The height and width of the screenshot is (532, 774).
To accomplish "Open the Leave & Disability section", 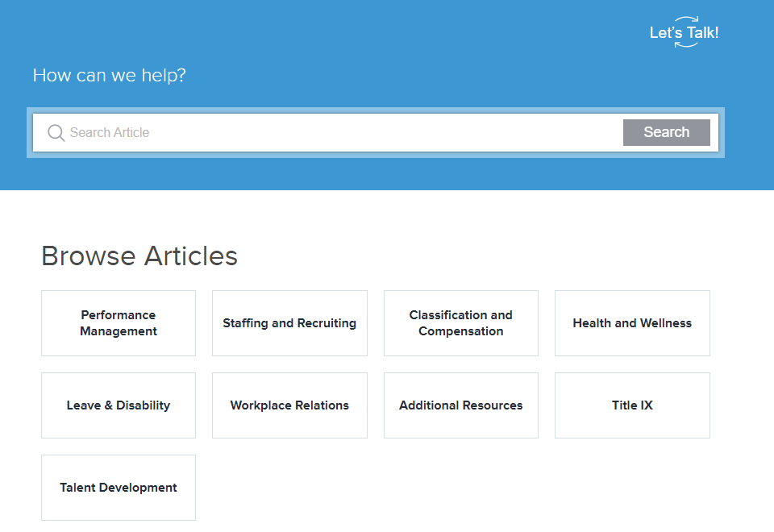I will coord(118,405).
